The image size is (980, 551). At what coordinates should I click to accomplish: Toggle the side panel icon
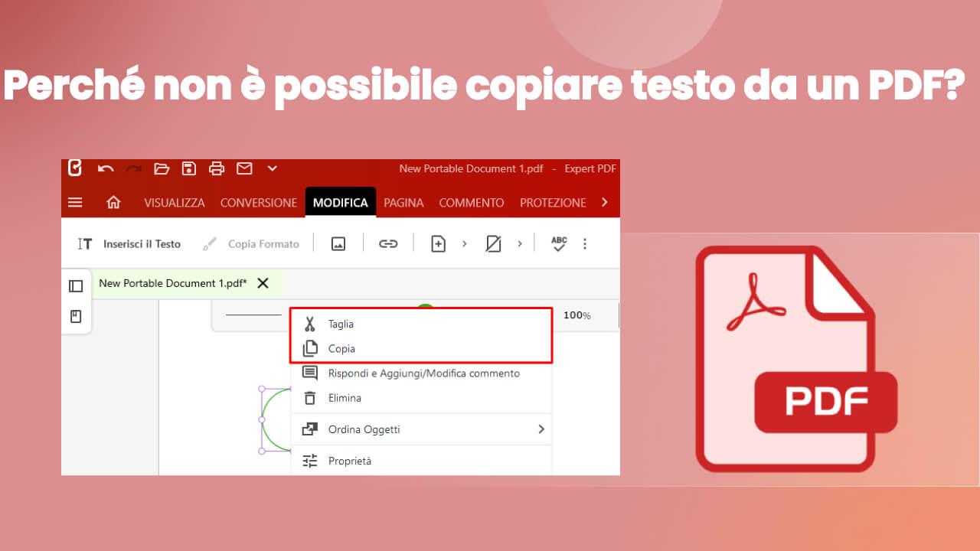[x=76, y=286]
